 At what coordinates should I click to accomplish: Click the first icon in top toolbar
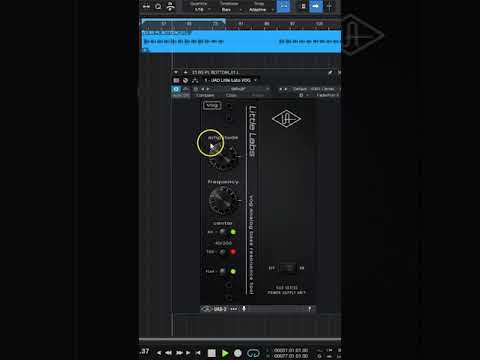pyautogui.click(x=146, y=6)
